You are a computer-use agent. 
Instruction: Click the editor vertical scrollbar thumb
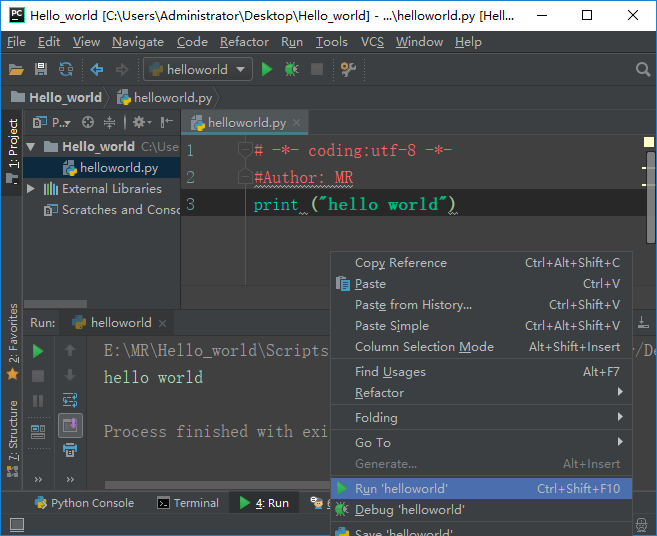point(650,197)
